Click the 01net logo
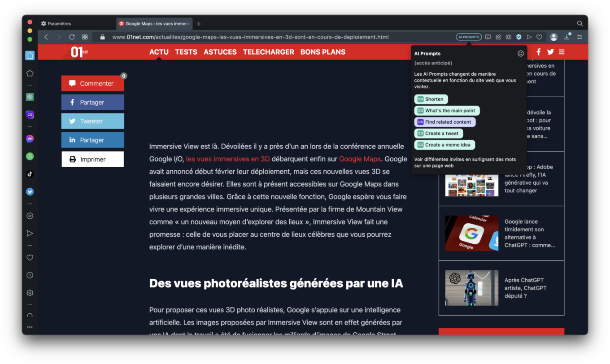 click(x=79, y=52)
